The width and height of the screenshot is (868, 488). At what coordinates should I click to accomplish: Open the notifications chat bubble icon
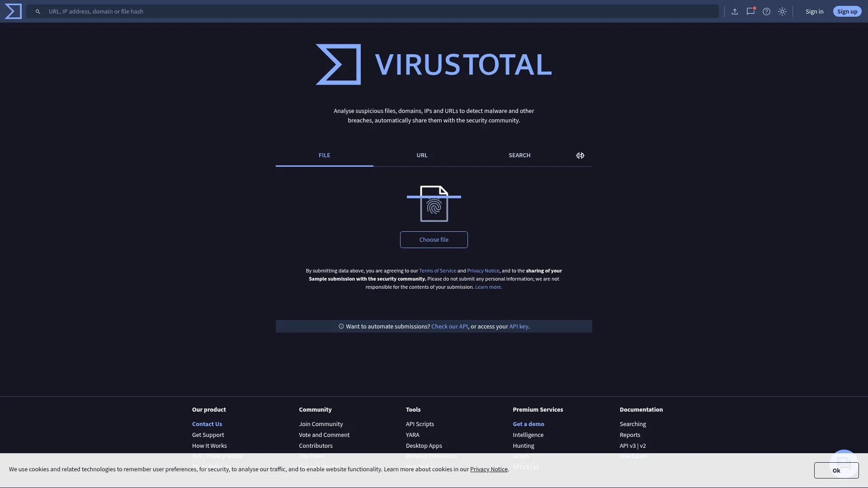751,11
